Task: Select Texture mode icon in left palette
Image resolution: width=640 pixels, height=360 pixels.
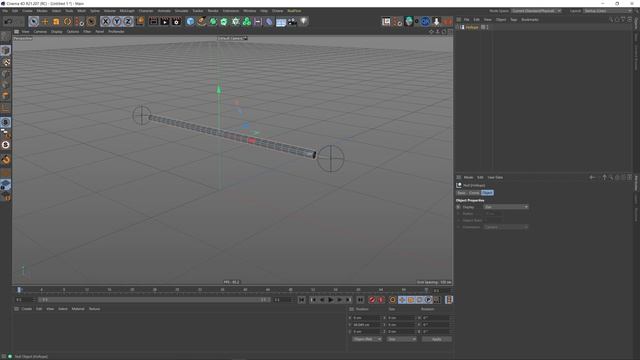Action: coord(6,62)
